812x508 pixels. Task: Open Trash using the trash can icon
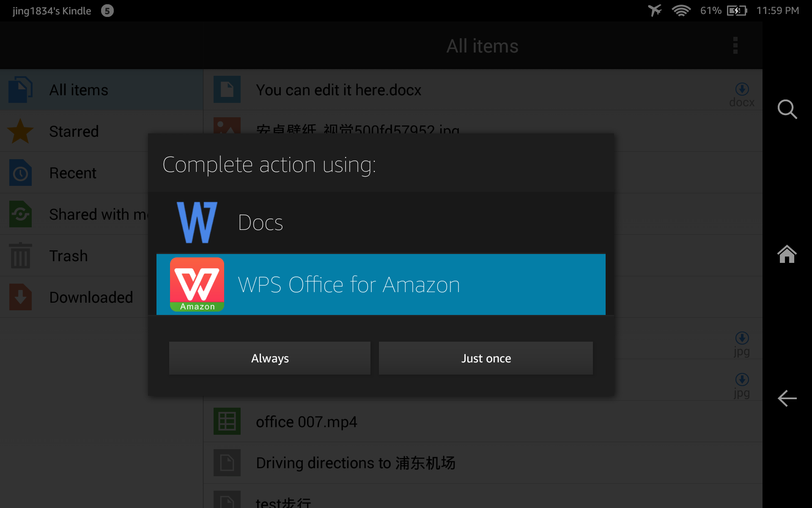[20, 255]
